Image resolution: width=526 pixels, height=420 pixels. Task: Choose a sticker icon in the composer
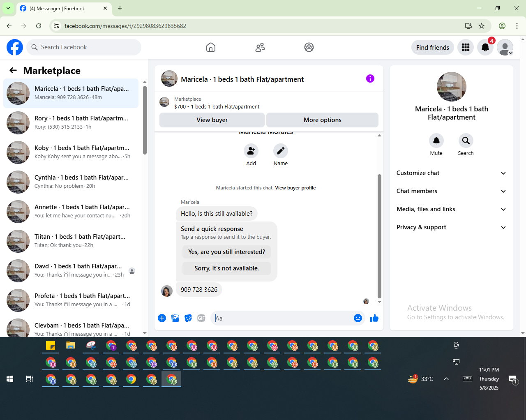(x=188, y=318)
